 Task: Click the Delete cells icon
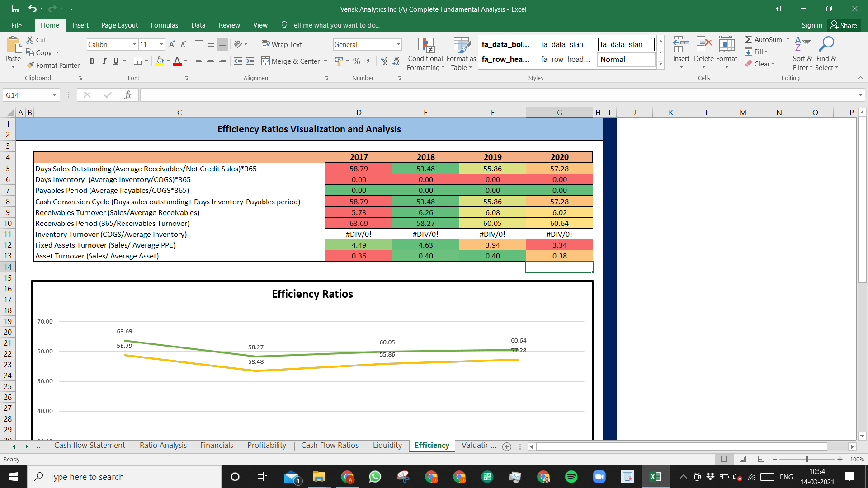coord(704,45)
